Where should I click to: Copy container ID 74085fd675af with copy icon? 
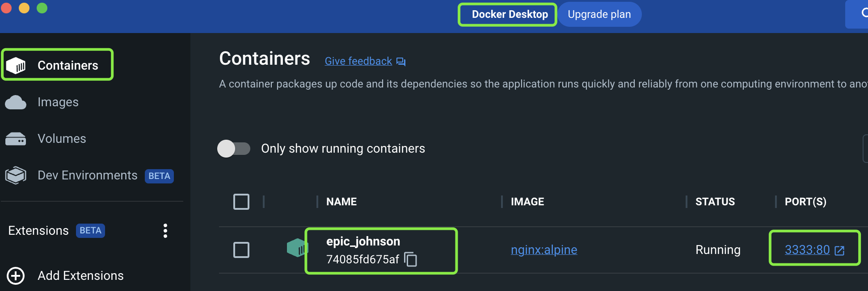tap(410, 259)
